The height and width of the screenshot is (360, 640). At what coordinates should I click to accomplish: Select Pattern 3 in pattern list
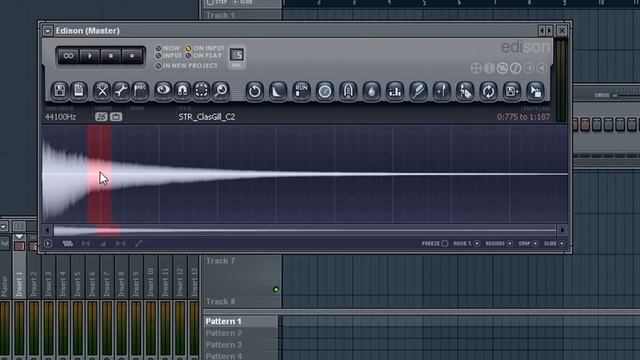[241, 344]
